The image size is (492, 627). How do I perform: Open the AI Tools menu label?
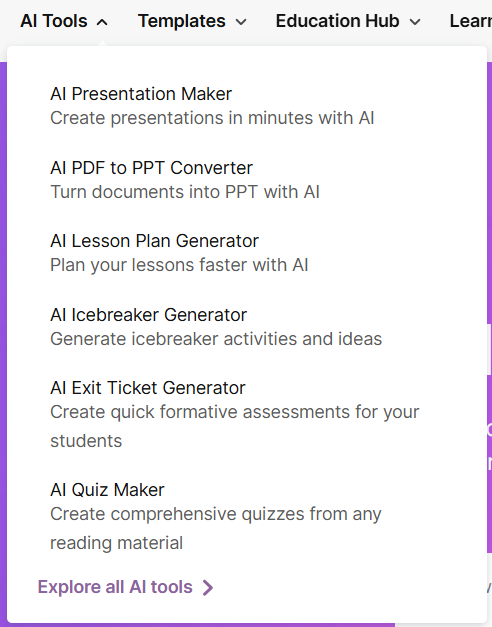click(54, 21)
